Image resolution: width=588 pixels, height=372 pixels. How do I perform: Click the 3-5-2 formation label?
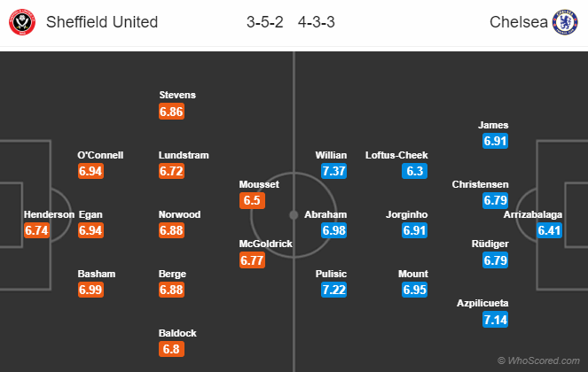pos(265,22)
